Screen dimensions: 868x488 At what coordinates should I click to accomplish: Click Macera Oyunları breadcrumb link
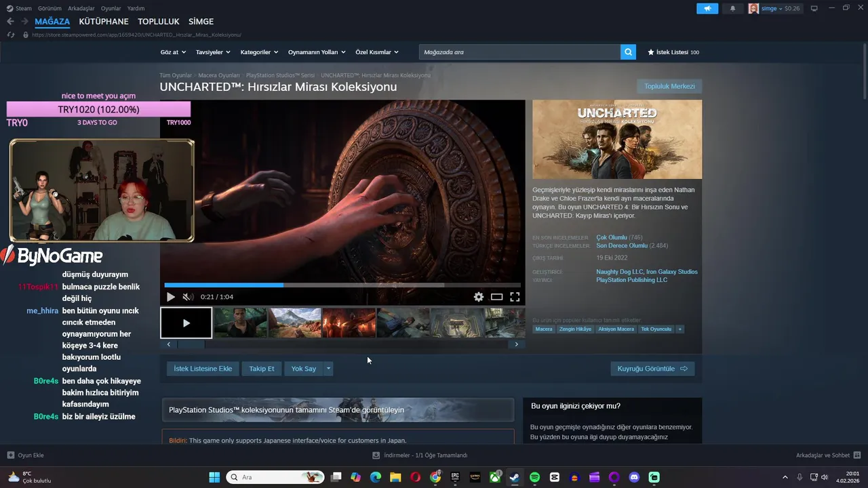point(219,75)
